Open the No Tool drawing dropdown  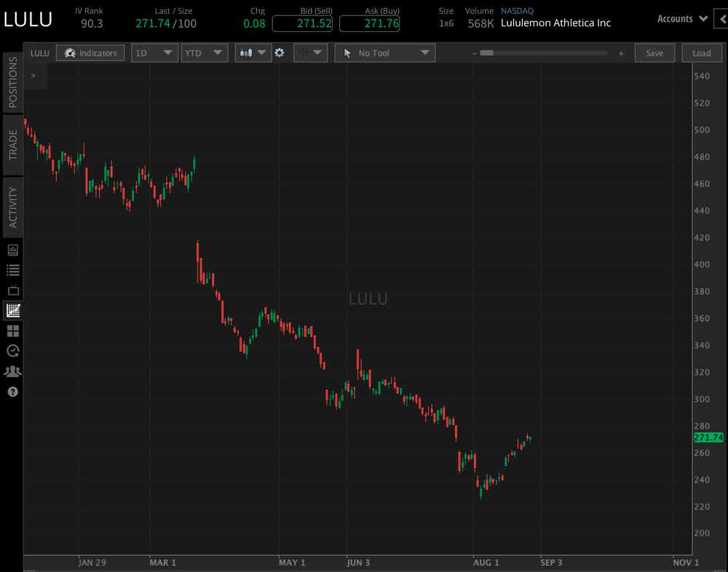pyautogui.click(x=384, y=52)
